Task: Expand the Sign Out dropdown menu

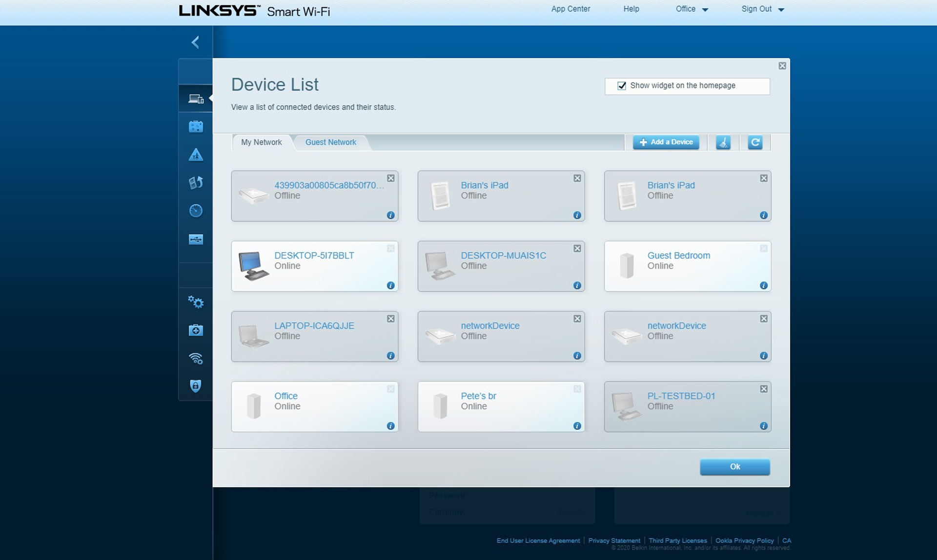Action: click(x=775, y=9)
